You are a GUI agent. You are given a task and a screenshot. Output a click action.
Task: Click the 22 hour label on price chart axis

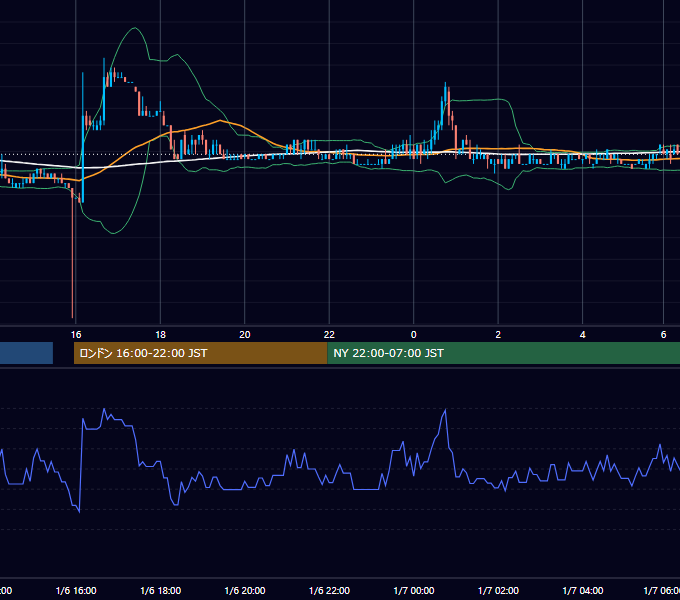pyautogui.click(x=329, y=335)
